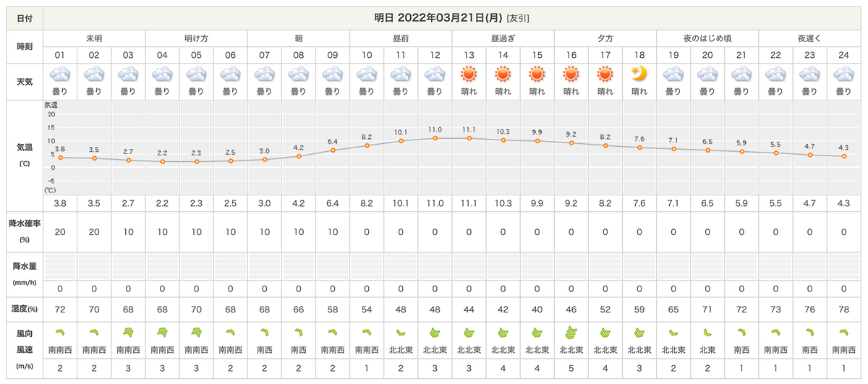Click the sunny weather icon for hour 14
This screenshot has height=384, width=868.
tap(503, 74)
